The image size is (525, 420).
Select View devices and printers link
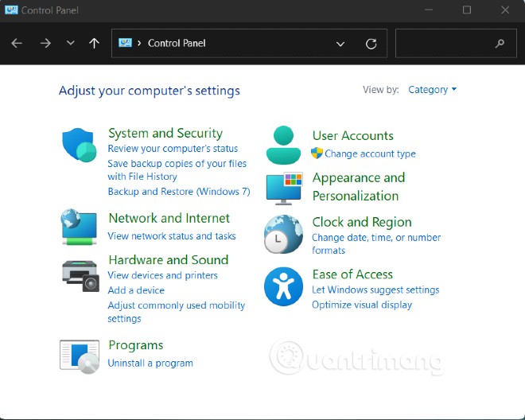[x=162, y=275]
